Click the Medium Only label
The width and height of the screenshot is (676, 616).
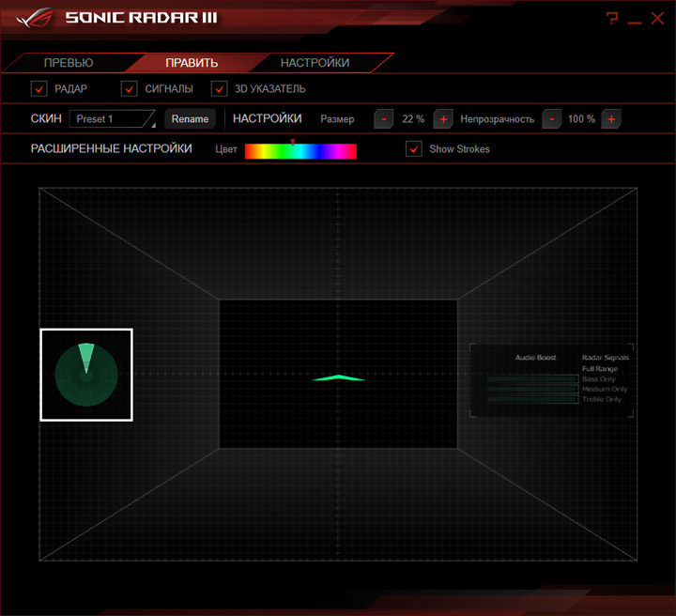(605, 390)
